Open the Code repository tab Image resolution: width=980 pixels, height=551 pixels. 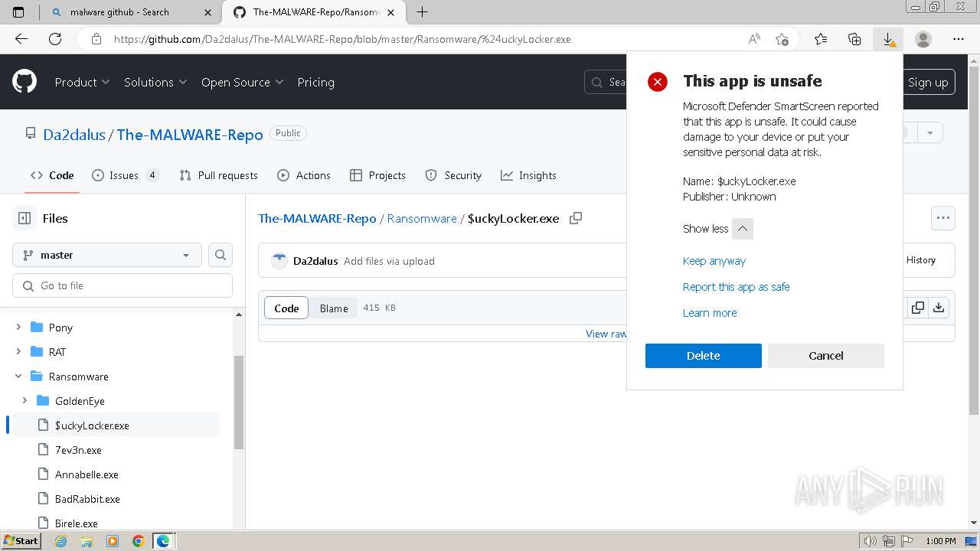pos(52,175)
